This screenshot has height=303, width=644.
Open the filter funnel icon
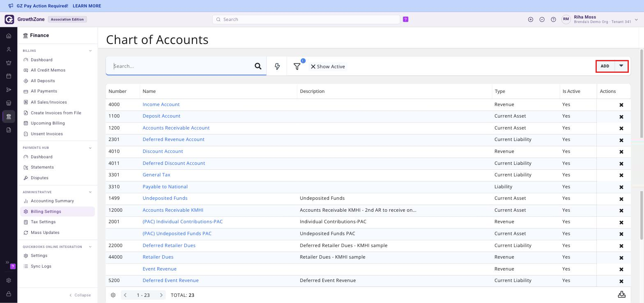point(297,66)
